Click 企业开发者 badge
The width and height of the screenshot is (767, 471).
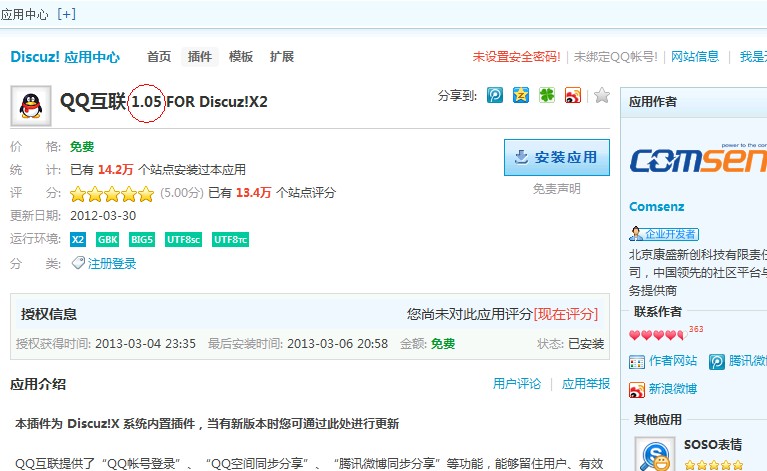pos(664,234)
